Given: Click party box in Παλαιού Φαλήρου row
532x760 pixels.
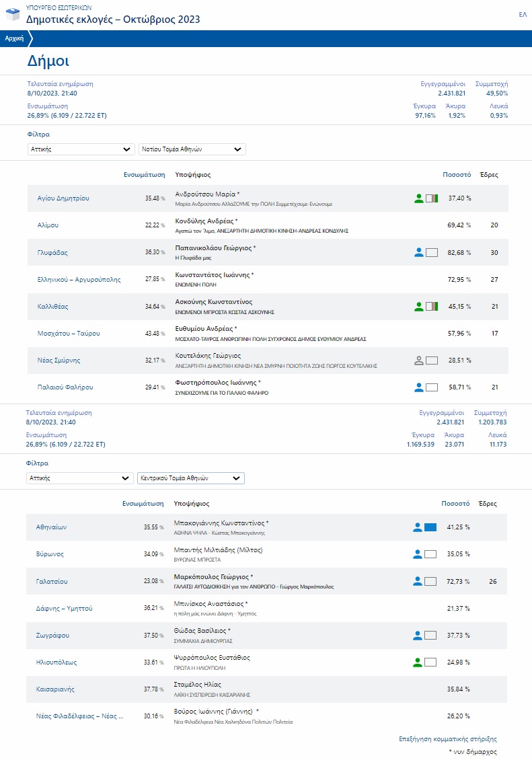Looking at the screenshot, I should (432, 387).
